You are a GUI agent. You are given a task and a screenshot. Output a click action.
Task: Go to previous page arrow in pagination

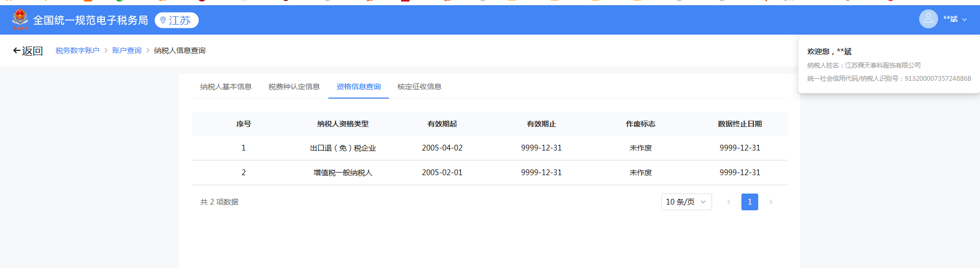point(728,202)
